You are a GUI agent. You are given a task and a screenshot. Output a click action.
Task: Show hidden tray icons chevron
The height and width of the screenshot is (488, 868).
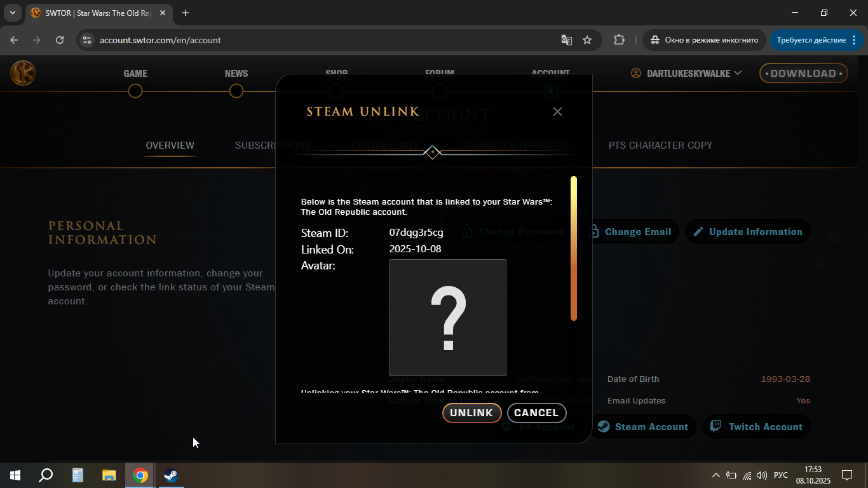(716, 475)
